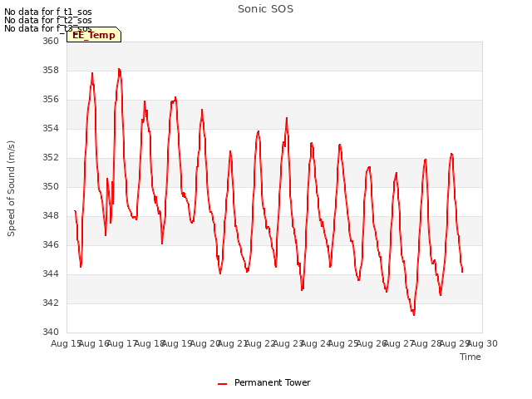The width and height of the screenshot is (532, 399).
Task: Click the Aug 30 x-axis tick label
Action: (483, 343)
